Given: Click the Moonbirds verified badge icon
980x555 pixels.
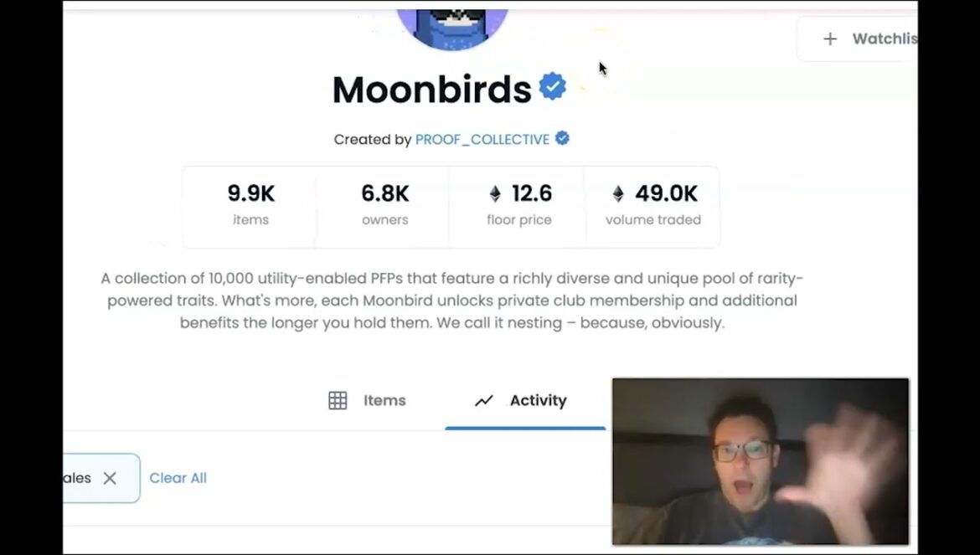Looking at the screenshot, I should 553,87.
